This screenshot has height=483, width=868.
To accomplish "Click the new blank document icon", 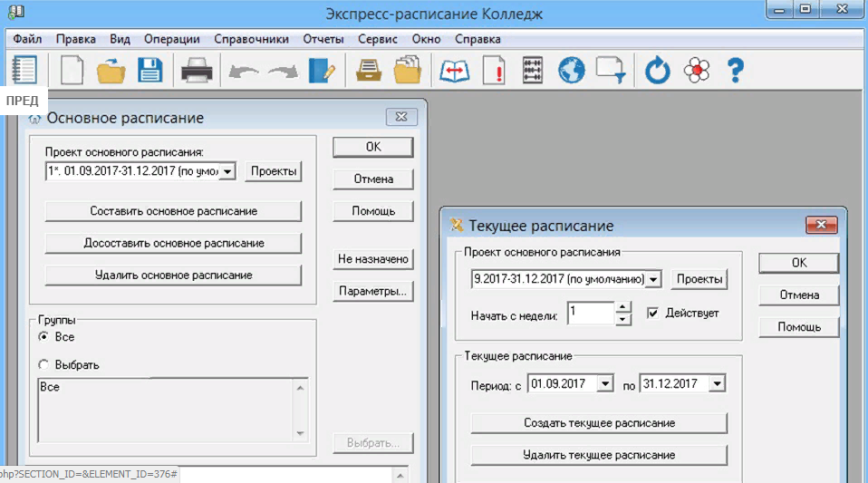I will pyautogui.click(x=72, y=71).
